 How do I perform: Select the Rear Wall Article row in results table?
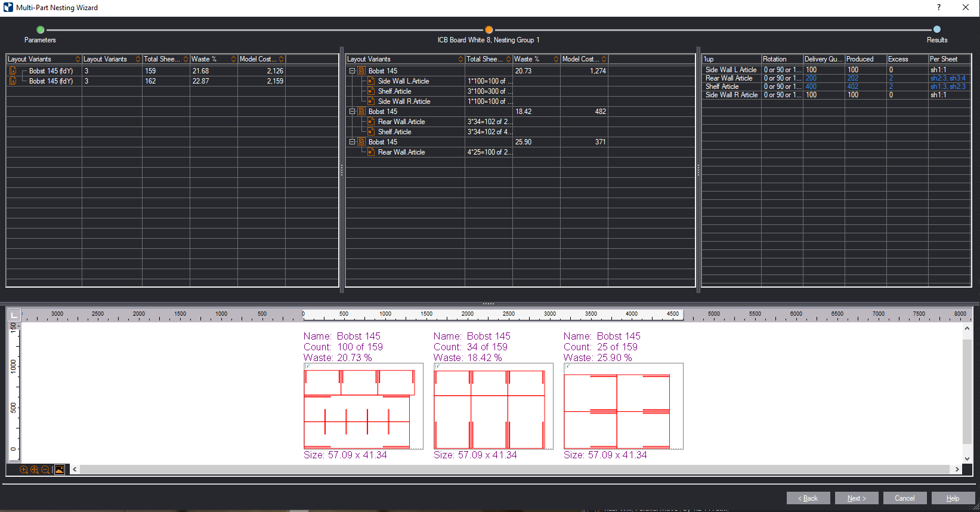836,78
